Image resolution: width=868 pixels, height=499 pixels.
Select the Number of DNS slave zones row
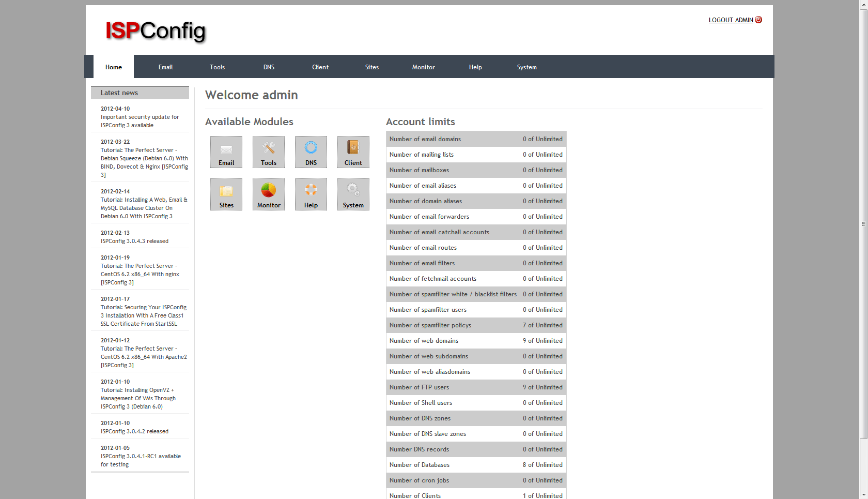click(476, 434)
